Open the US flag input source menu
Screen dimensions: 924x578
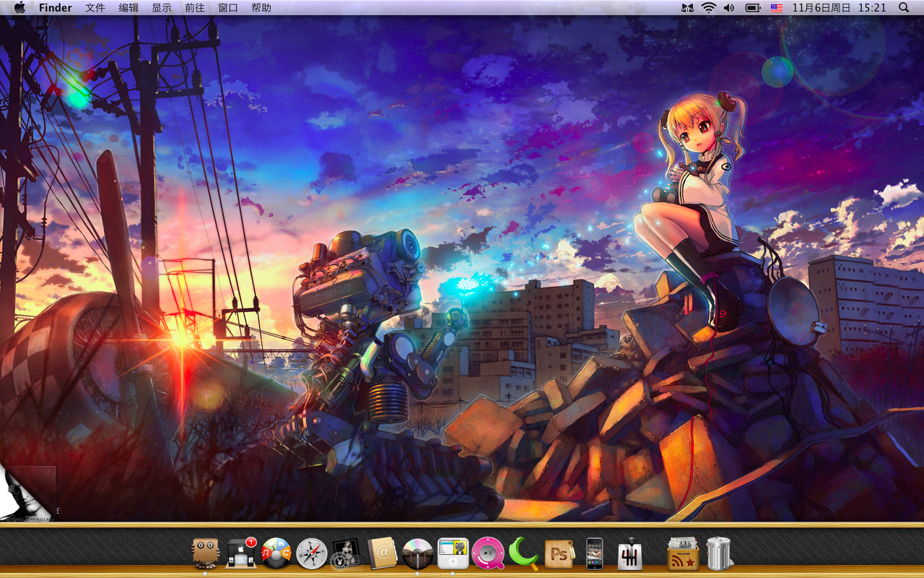[x=777, y=7]
